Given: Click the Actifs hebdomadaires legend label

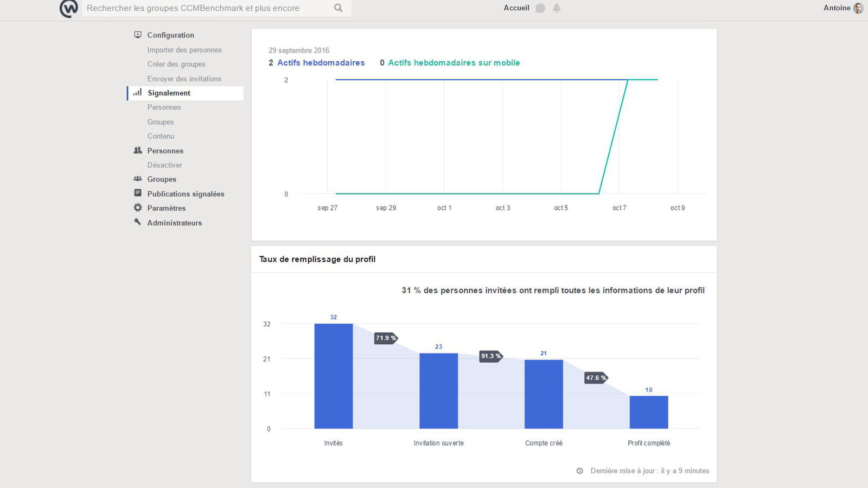Looking at the screenshot, I should click(321, 63).
